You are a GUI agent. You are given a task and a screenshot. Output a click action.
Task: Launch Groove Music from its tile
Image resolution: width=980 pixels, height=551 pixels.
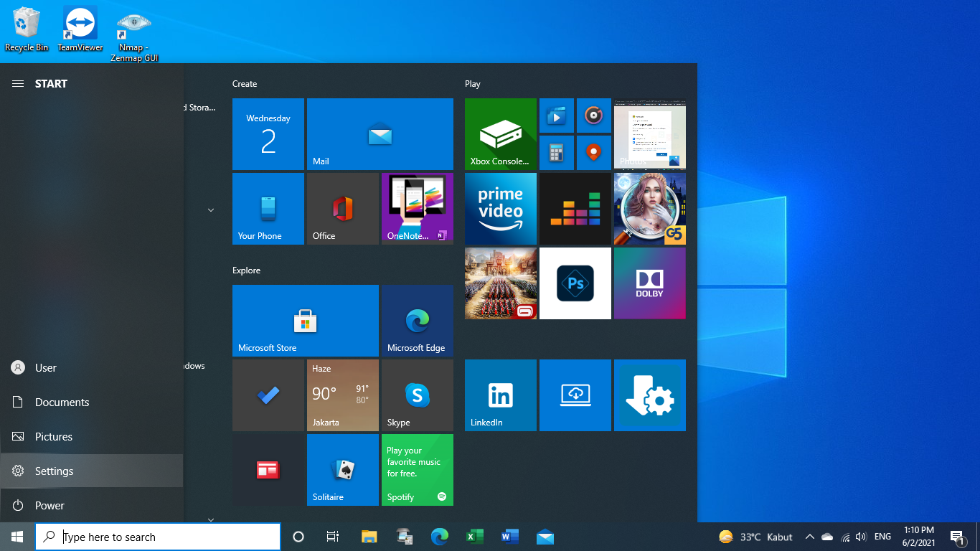(x=593, y=116)
